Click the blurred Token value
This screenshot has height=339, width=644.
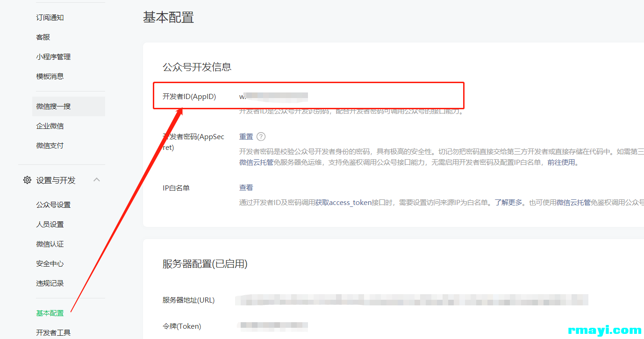pyautogui.click(x=273, y=326)
